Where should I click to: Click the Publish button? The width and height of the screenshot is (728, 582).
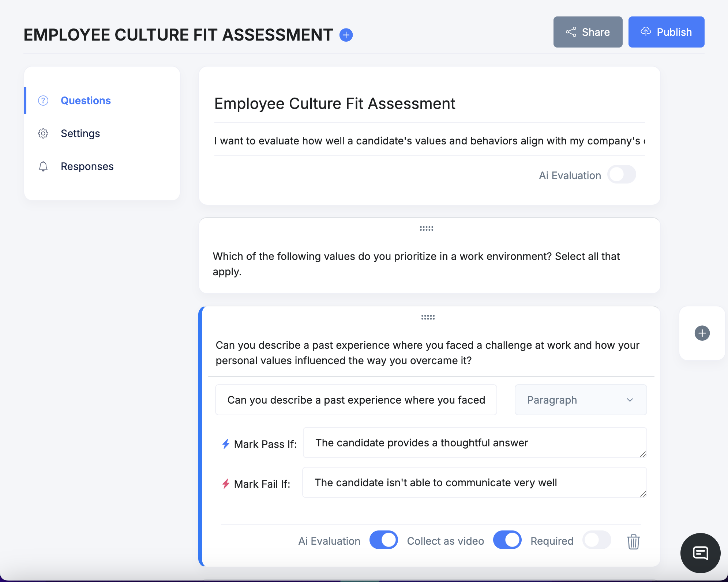click(666, 32)
